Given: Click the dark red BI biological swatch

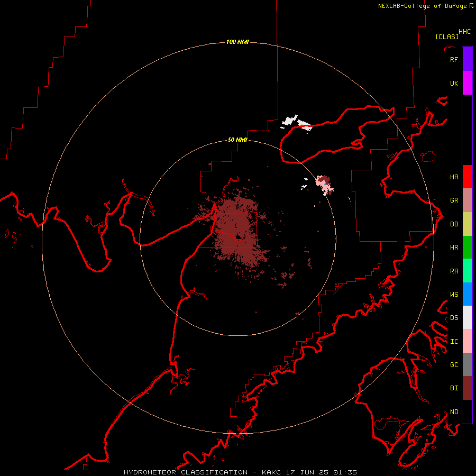Looking at the screenshot, I should [x=467, y=388].
